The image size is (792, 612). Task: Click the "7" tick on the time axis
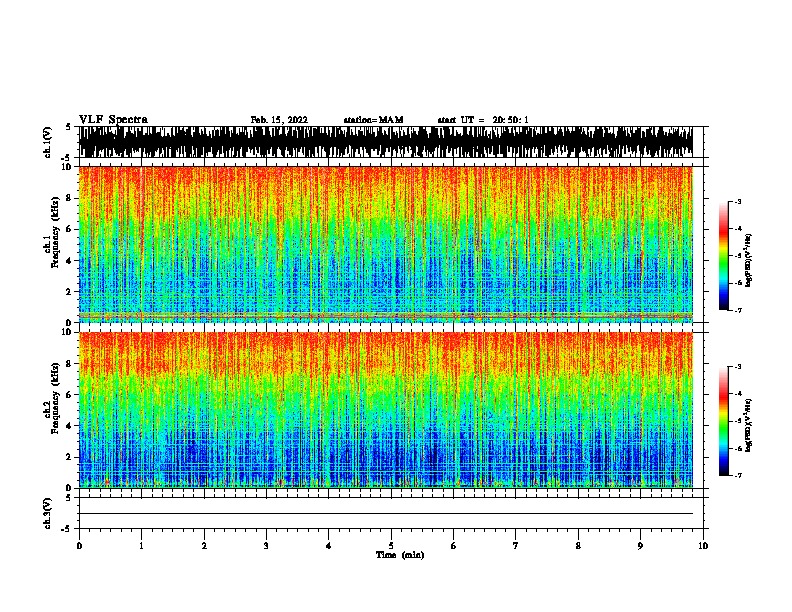pos(516,546)
